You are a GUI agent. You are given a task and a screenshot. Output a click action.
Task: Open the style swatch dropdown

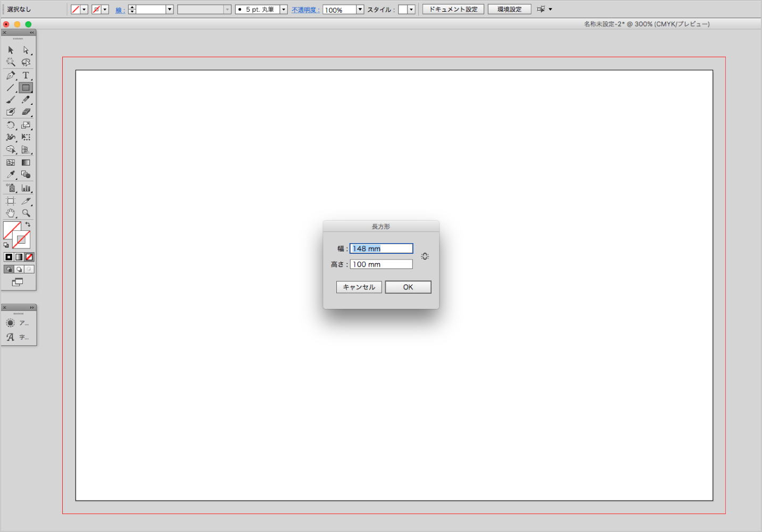(x=411, y=10)
